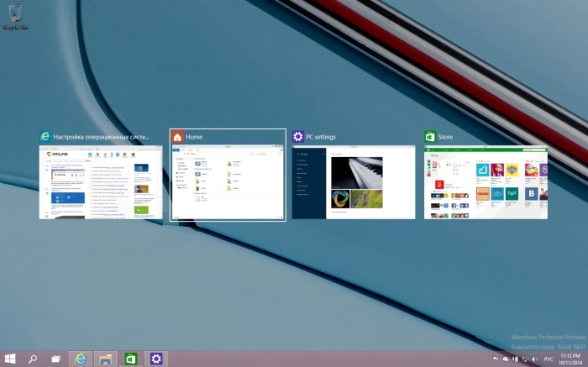Switch to the Internet Explorer window thumbnail
The width and height of the screenshot is (588, 367).
point(101,182)
